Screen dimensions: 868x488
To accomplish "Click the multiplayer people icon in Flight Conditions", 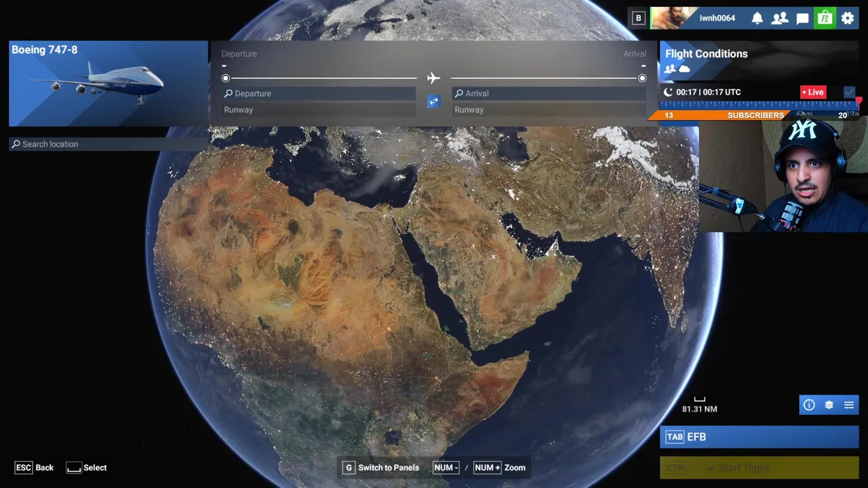I will coord(670,69).
